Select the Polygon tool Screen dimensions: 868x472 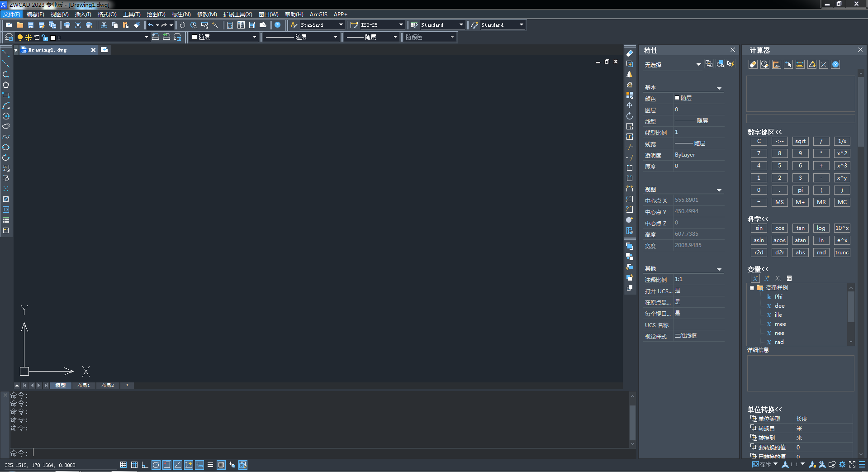point(6,85)
